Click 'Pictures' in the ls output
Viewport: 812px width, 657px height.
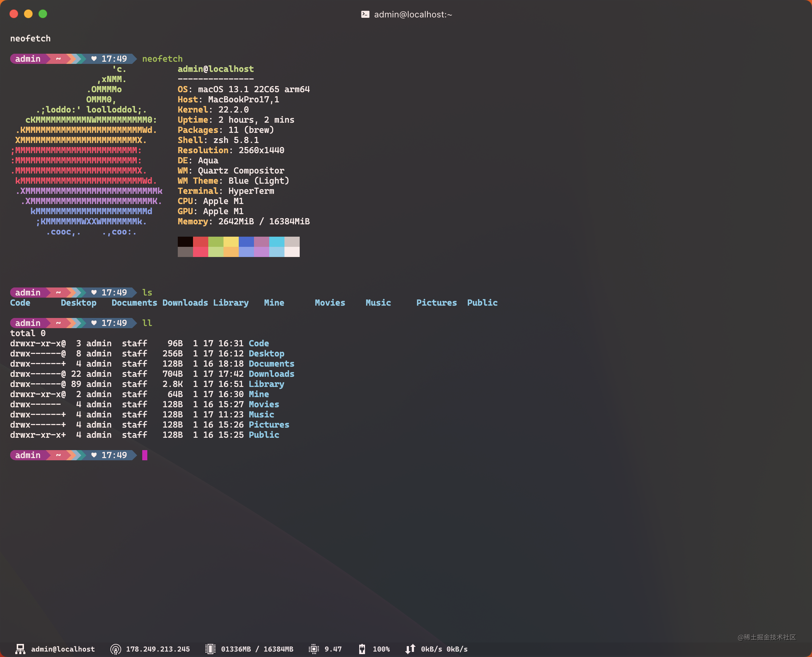pyautogui.click(x=437, y=303)
